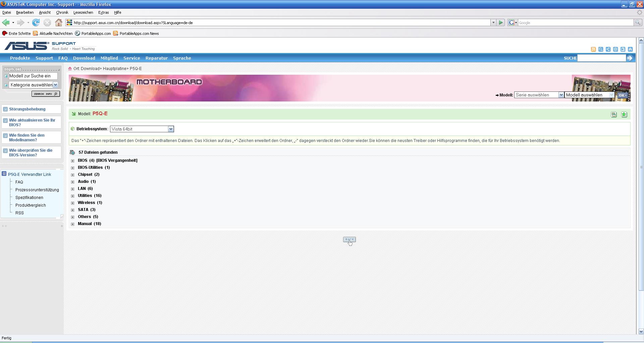The image size is (644, 343).
Task: Expand the Others (5) folder
Action: [x=73, y=217]
